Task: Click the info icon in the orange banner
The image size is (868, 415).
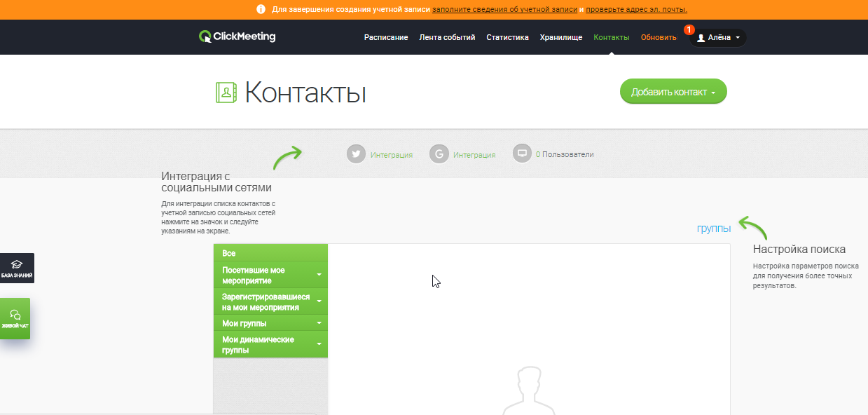Action: 259,11
